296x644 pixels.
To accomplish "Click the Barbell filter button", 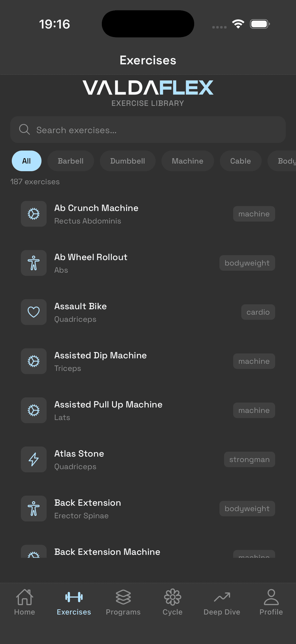I will 71,161.
